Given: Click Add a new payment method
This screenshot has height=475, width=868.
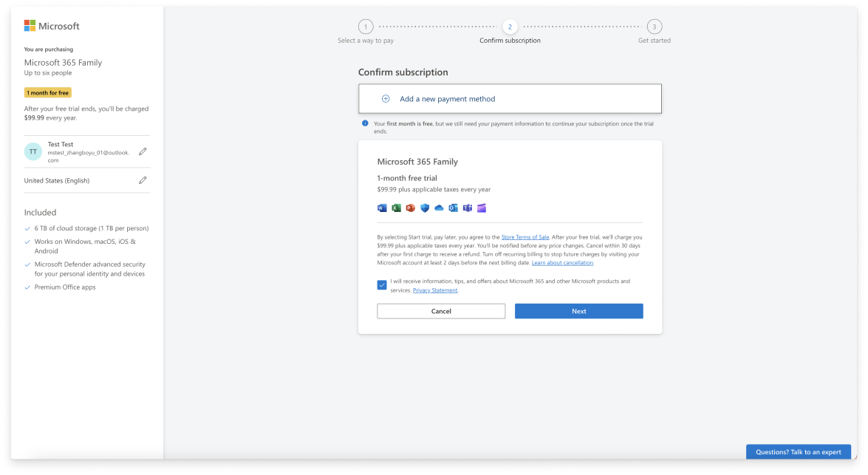Looking at the screenshot, I should (510, 98).
